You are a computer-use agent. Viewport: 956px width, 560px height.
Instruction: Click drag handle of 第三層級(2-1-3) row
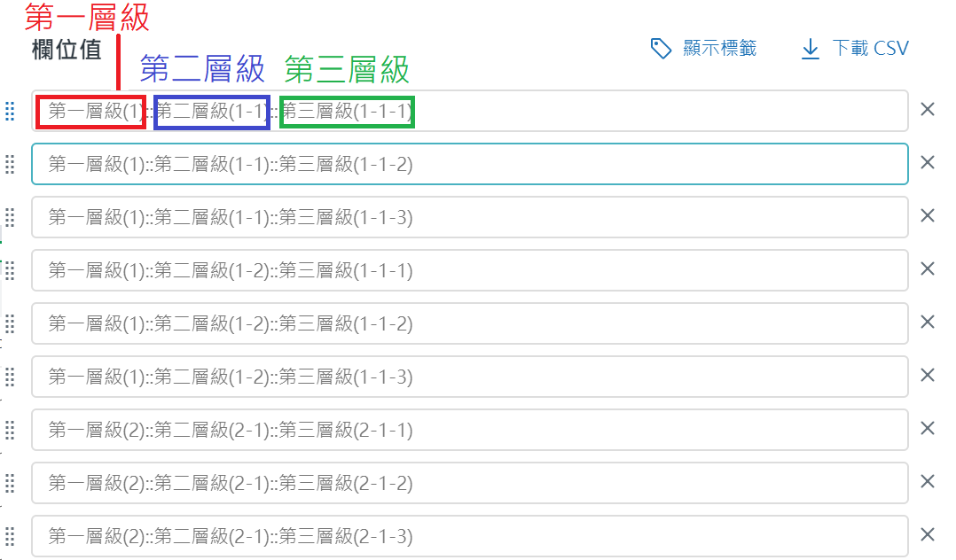coord(11,536)
